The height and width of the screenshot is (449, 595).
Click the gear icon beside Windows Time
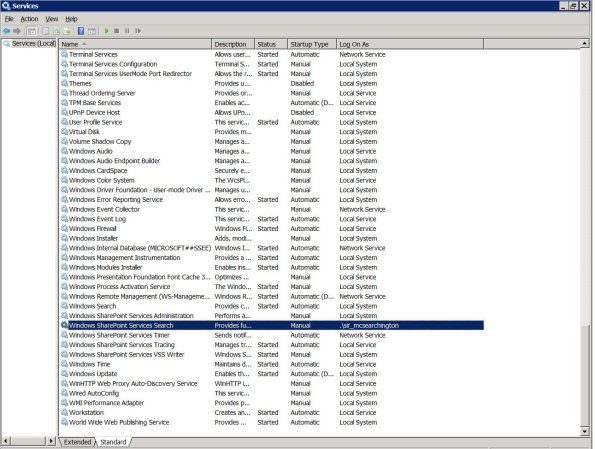(65, 364)
